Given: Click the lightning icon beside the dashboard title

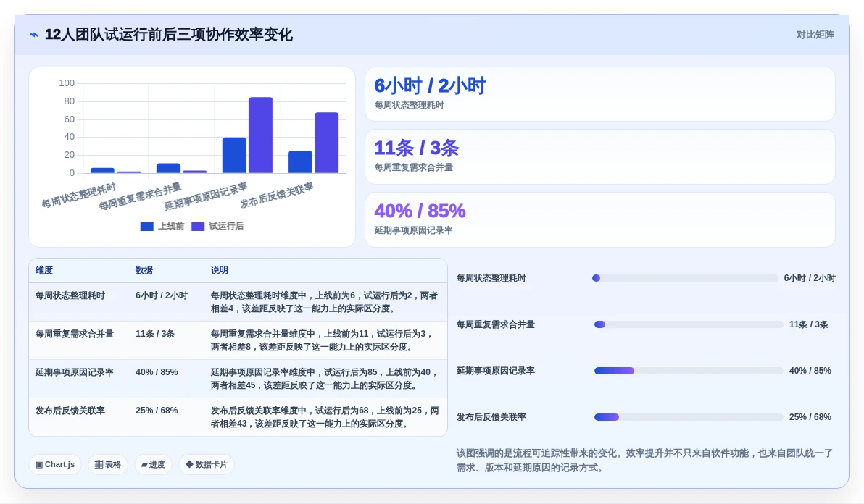Looking at the screenshot, I should pos(34,35).
